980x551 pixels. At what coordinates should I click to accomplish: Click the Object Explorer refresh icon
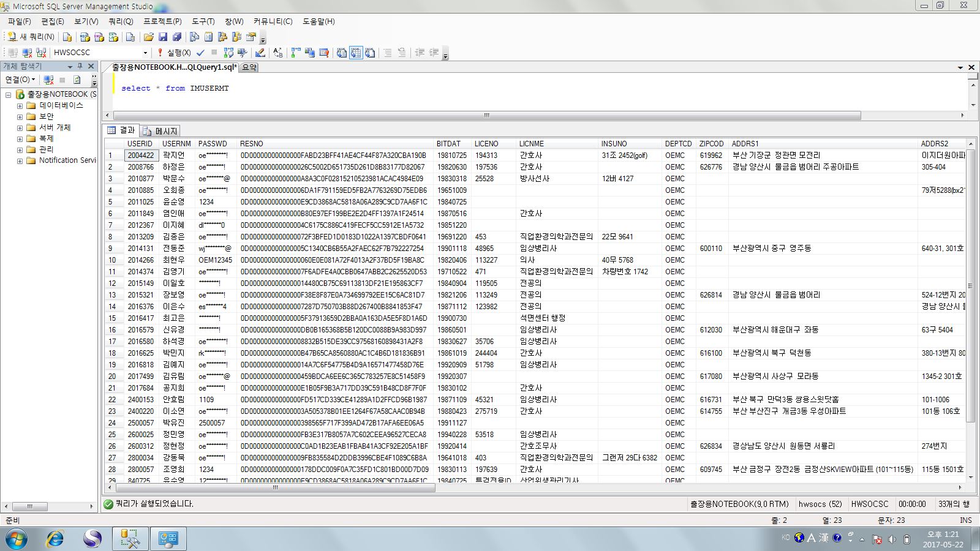pos(77,80)
